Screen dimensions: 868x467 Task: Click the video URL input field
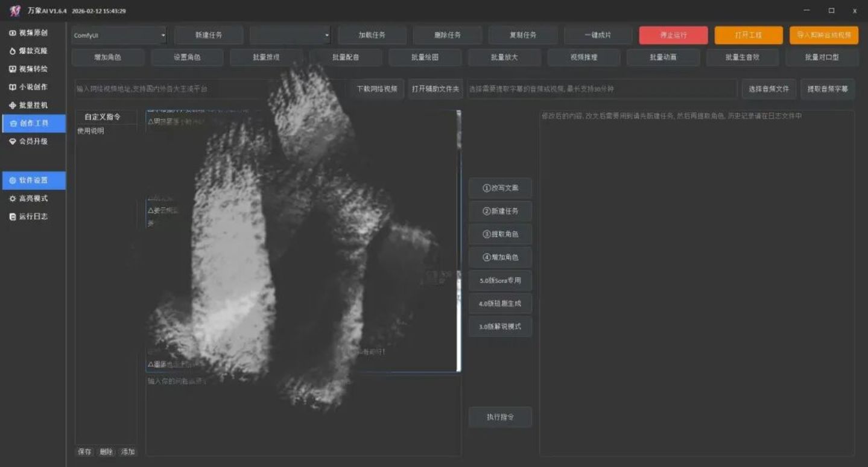tap(211, 89)
